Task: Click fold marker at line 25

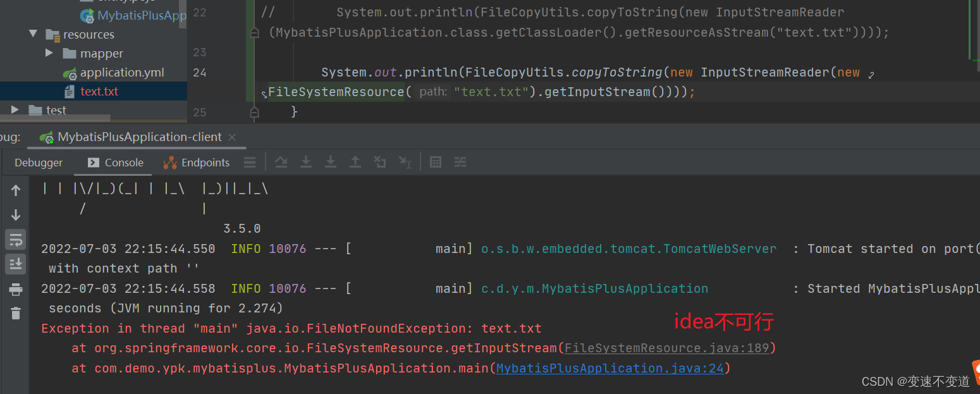Action: click(255, 113)
